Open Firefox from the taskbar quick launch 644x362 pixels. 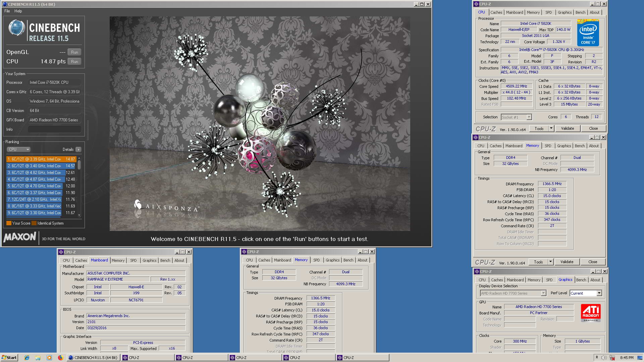click(60, 358)
